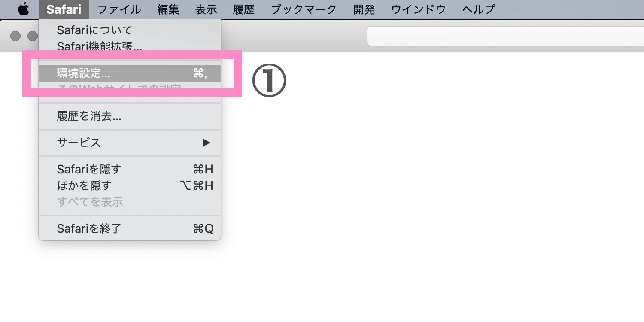
Task: Open the Apple menu
Action: 24,9
